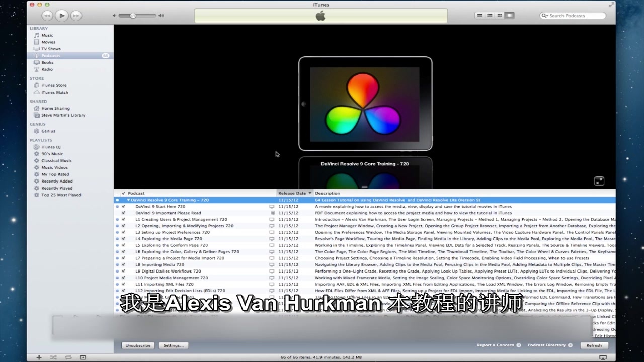Add a new playlist with plus button

click(39, 357)
